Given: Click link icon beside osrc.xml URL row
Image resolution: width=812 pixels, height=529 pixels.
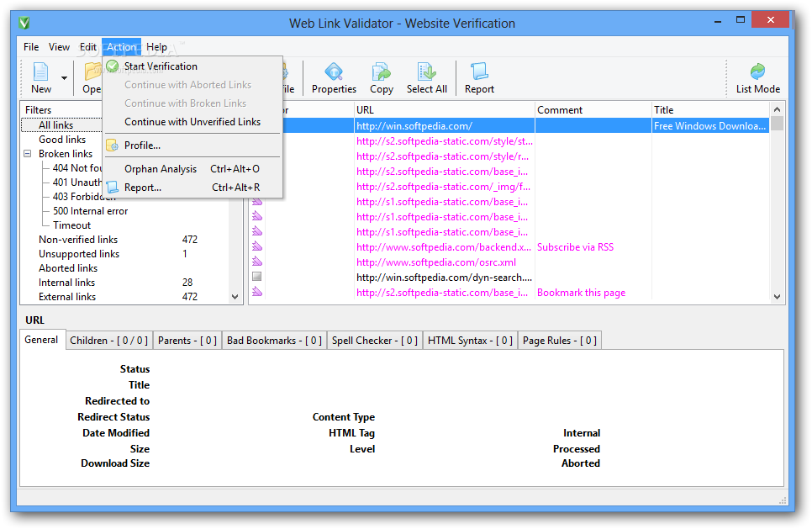Looking at the screenshot, I should tap(257, 262).
